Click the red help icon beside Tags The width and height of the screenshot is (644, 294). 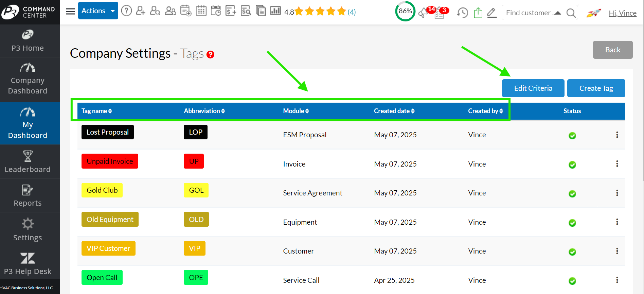(210, 55)
